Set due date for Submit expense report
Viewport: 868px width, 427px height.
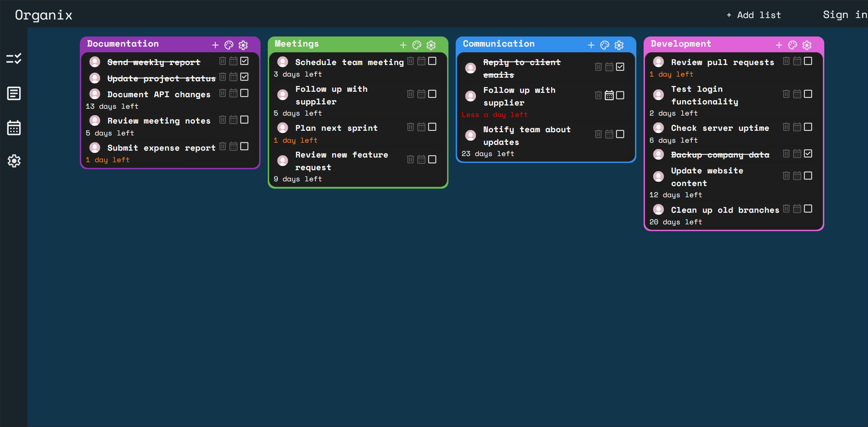point(233,146)
